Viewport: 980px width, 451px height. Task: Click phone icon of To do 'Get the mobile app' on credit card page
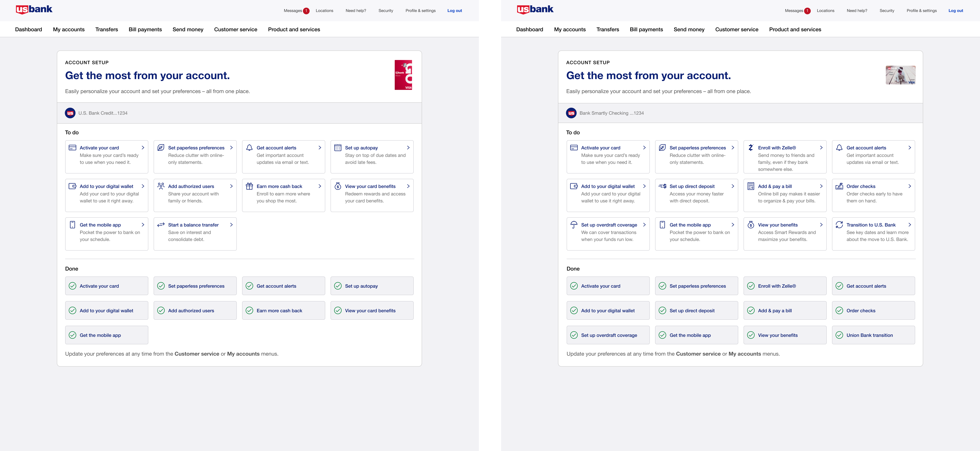[72, 225]
